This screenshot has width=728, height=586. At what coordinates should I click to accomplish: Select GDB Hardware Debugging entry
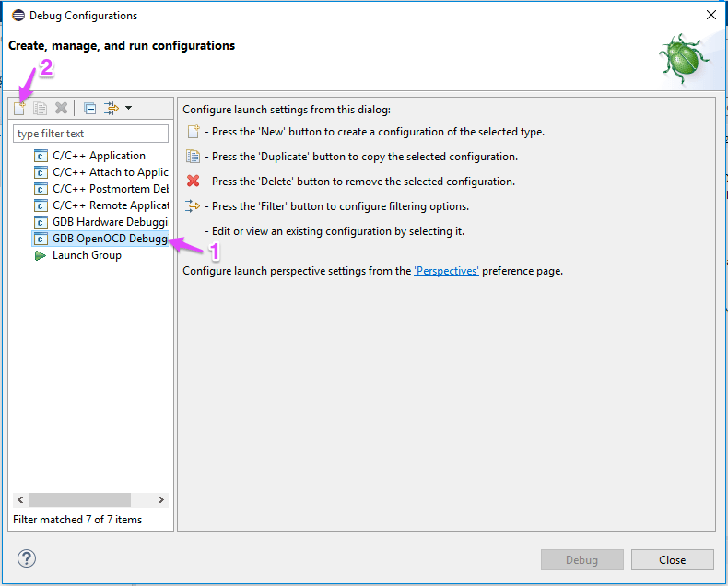[x=100, y=222]
